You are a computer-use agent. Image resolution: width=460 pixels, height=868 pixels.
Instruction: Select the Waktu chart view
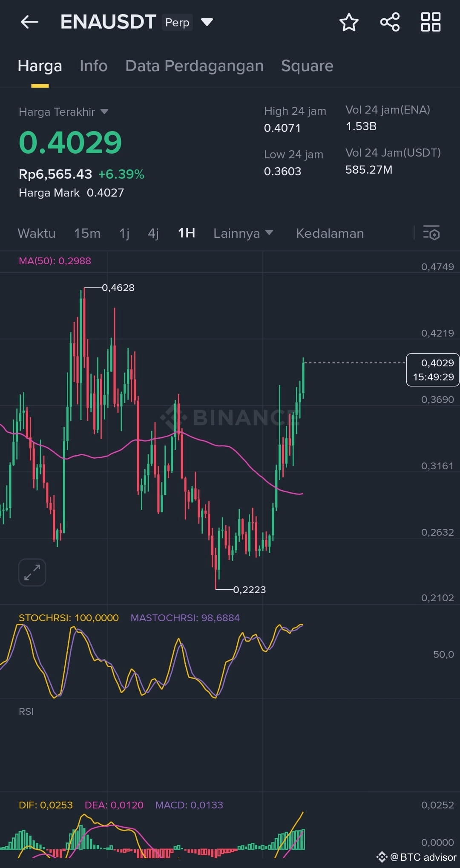pyautogui.click(x=37, y=233)
